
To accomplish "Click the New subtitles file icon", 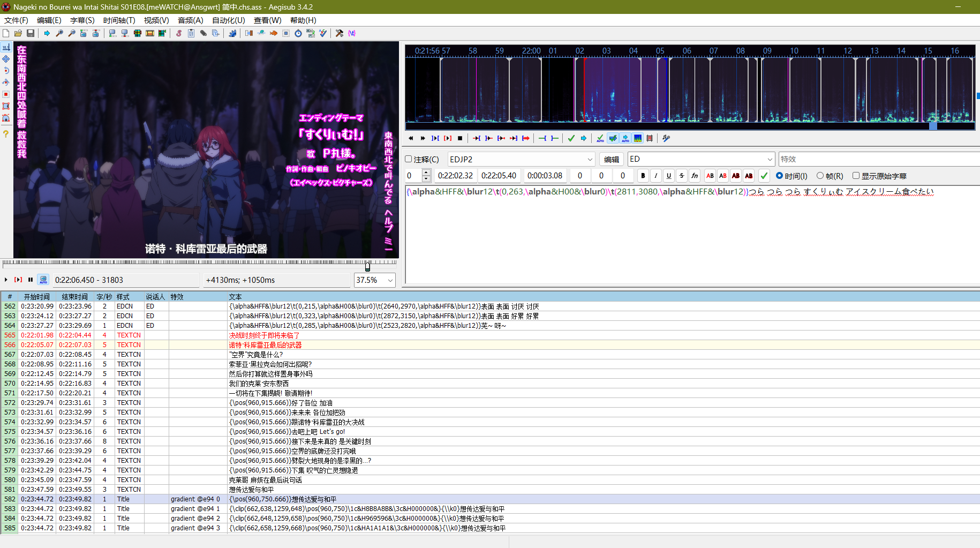I will tap(6, 33).
